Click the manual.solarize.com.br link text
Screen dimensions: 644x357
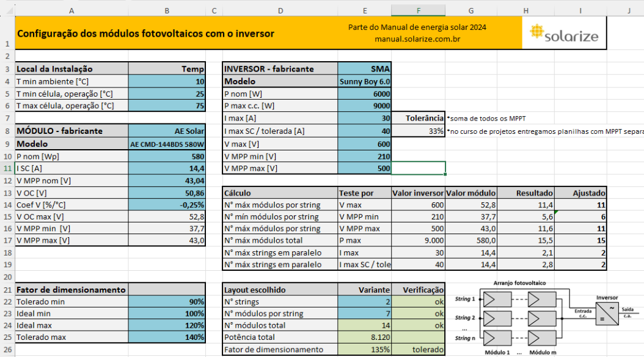pyautogui.click(x=417, y=39)
